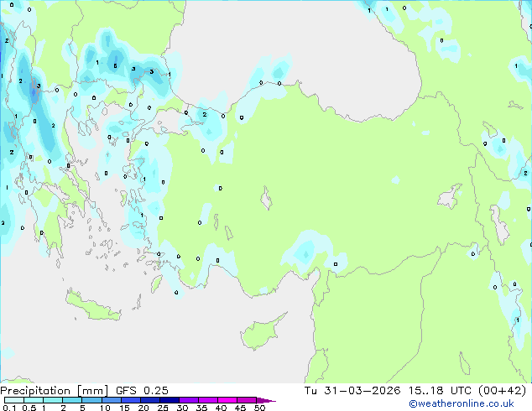Image resolution: width=532 pixels, height=411 pixels.
Task: Click the 25–30 mm dark blue swatch
Action: (x=169, y=400)
